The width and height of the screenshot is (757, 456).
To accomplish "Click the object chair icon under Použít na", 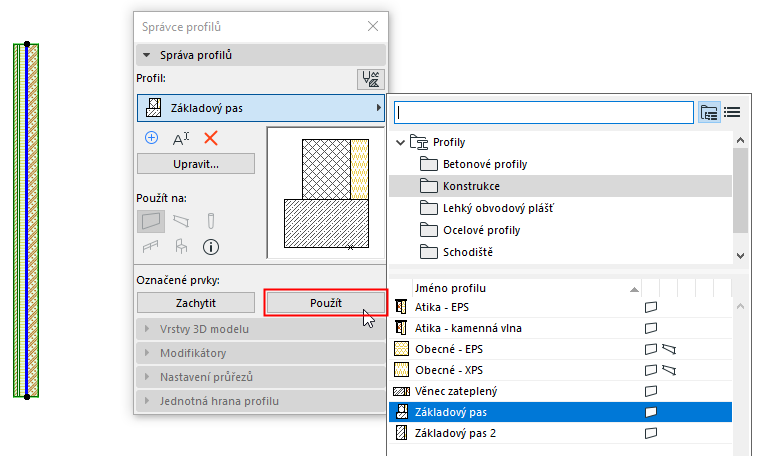I will coord(181,246).
